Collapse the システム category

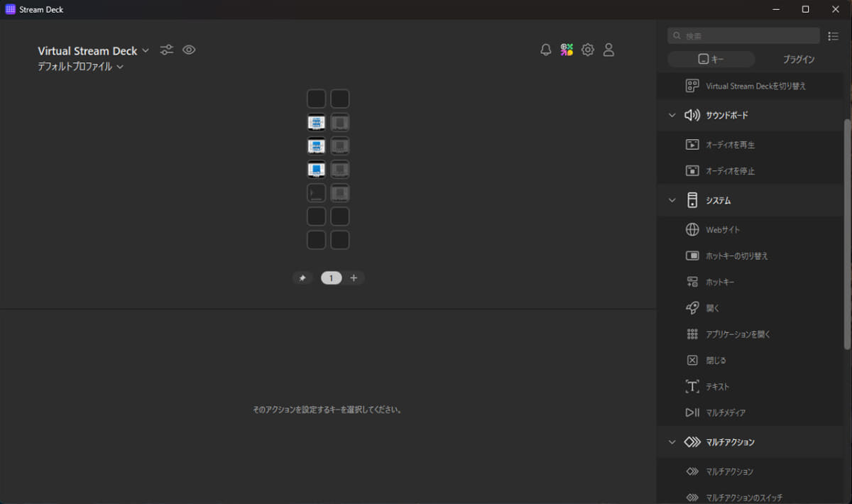(x=672, y=199)
